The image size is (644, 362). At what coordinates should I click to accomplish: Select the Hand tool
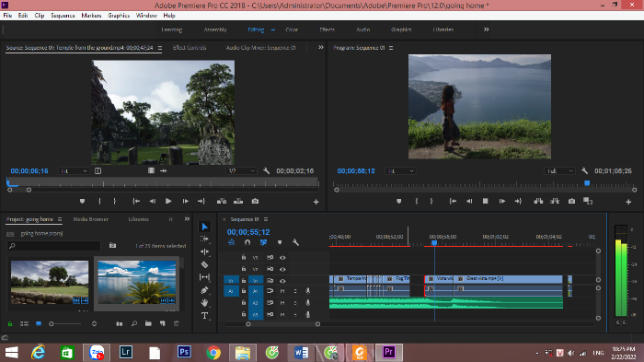(x=204, y=303)
